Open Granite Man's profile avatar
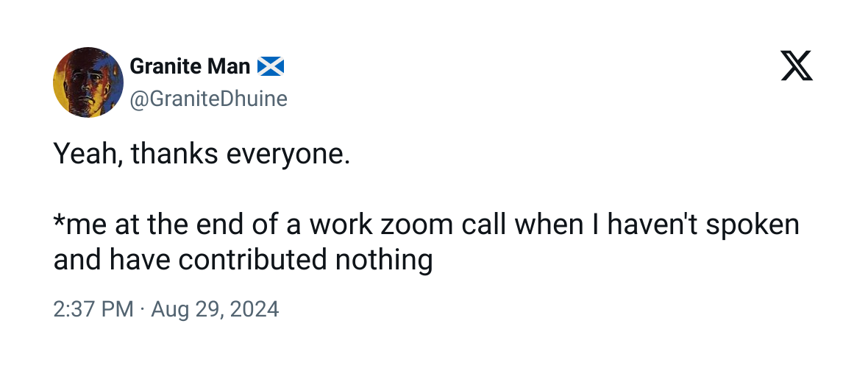The width and height of the screenshot is (868, 371). coord(88,82)
